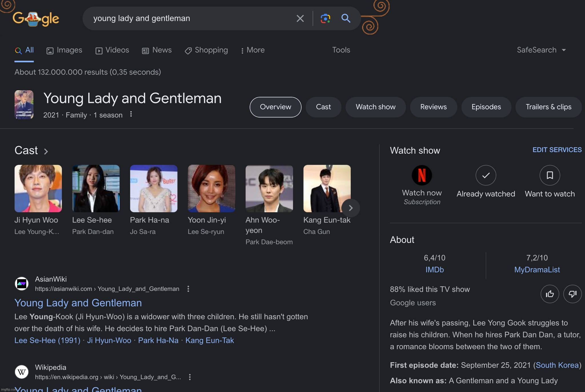Image resolution: width=585 pixels, height=392 pixels.
Task: Open Lee Se-Hee (1991) sublink
Action: 47,340
